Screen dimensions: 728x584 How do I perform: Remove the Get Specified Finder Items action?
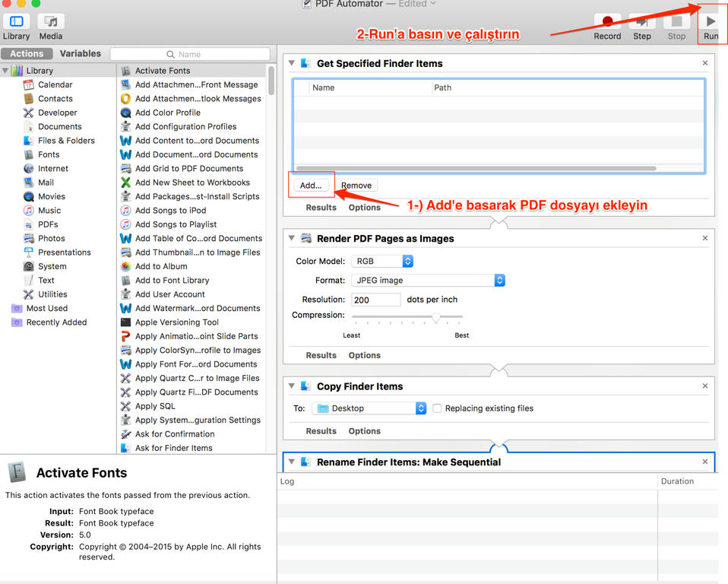[704, 62]
